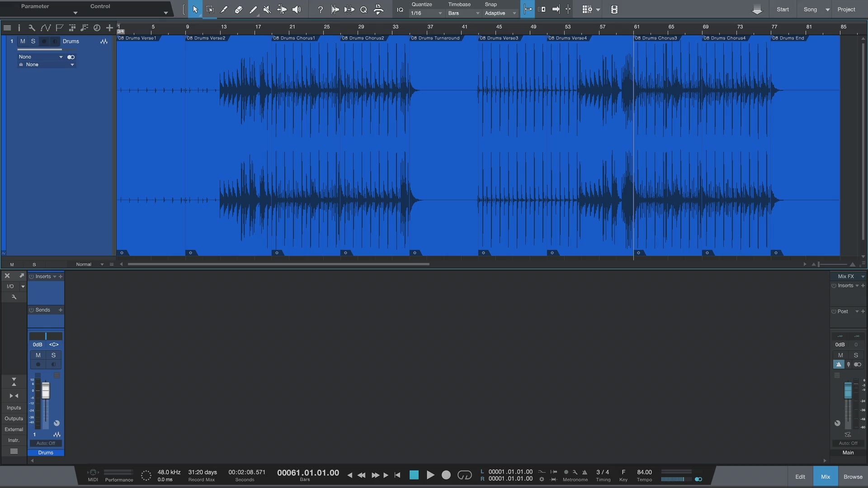The height and width of the screenshot is (488, 868).
Task: Open the Drums track layers None dropdown
Action: 46,65
